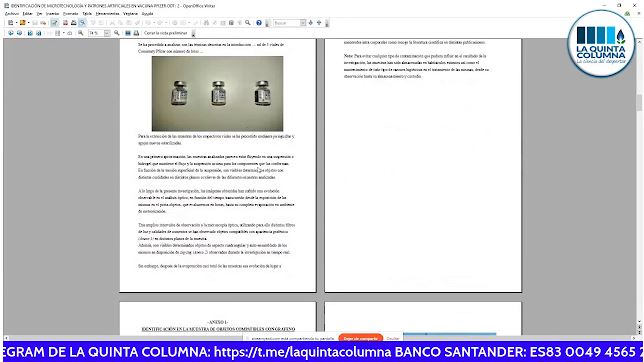The width and height of the screenshot is (644, 362).
Task: Click the book preview icon
Action: [70, 33]
